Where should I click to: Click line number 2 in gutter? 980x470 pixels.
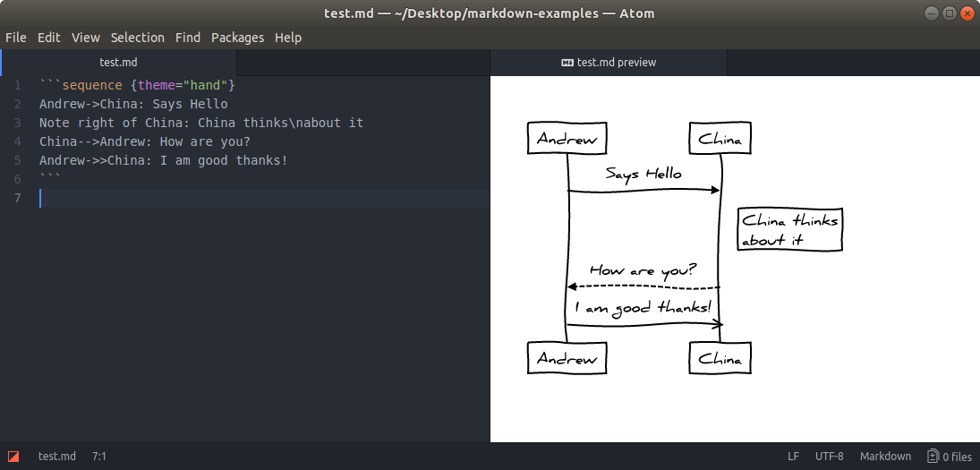pos(18,104)
